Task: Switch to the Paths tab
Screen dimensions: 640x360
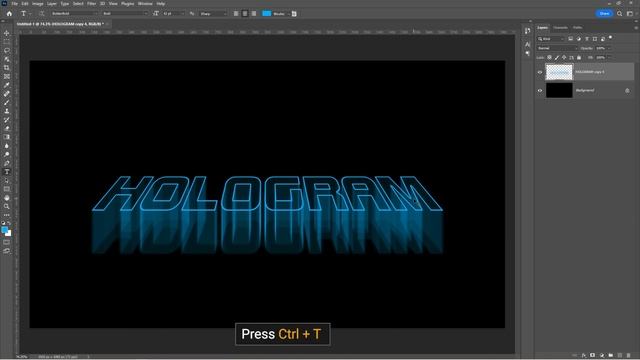Action: 577,28
